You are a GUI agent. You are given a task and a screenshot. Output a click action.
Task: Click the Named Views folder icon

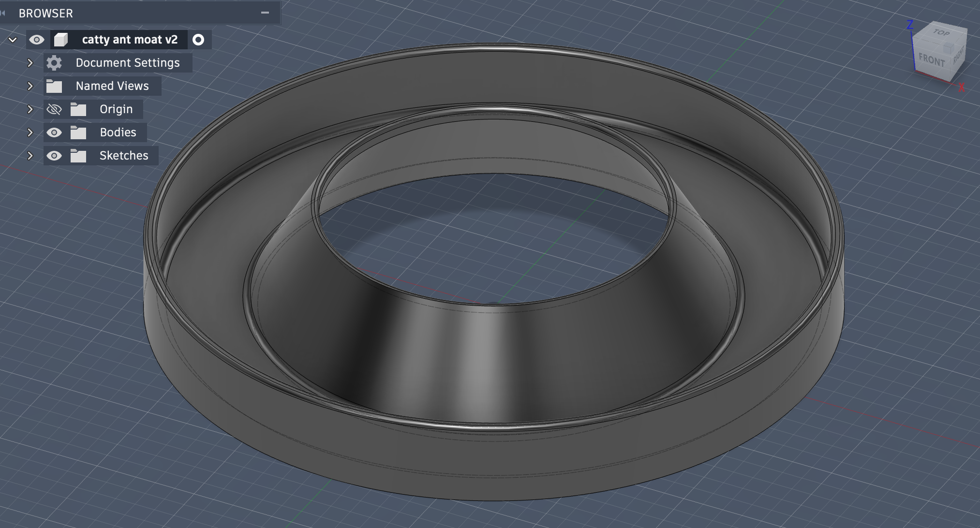pyautogui.click(x=53, y=86)
